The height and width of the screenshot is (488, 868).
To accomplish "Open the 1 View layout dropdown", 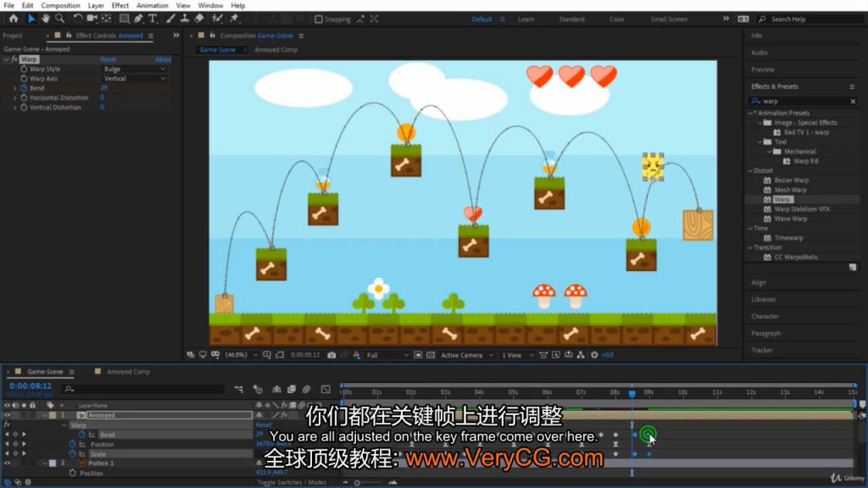I will (x=517, y=355).
